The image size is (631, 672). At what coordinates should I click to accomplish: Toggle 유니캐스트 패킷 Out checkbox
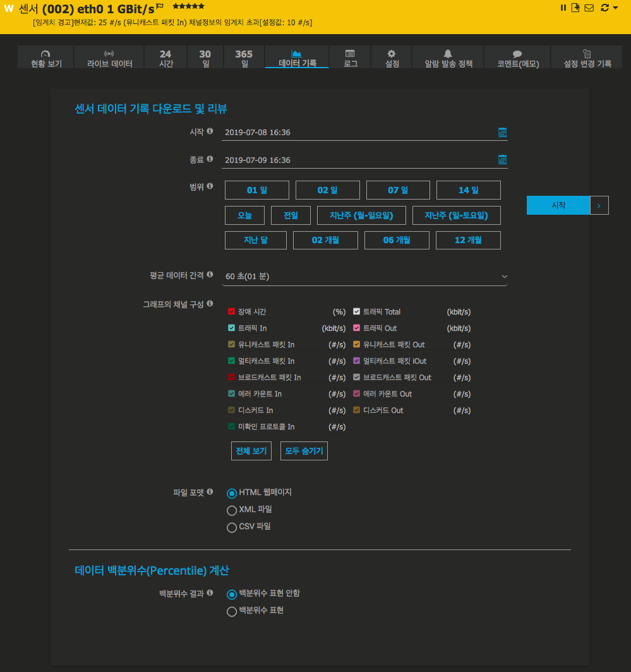click(x=356, y=344)
